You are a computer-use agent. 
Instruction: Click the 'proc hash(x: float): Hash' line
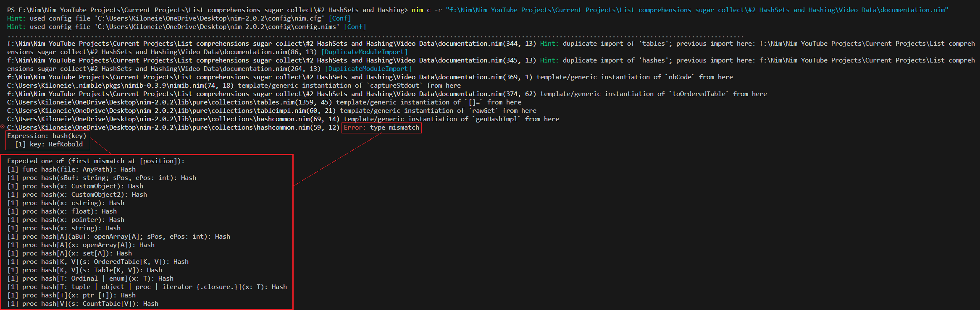(62, 211)
